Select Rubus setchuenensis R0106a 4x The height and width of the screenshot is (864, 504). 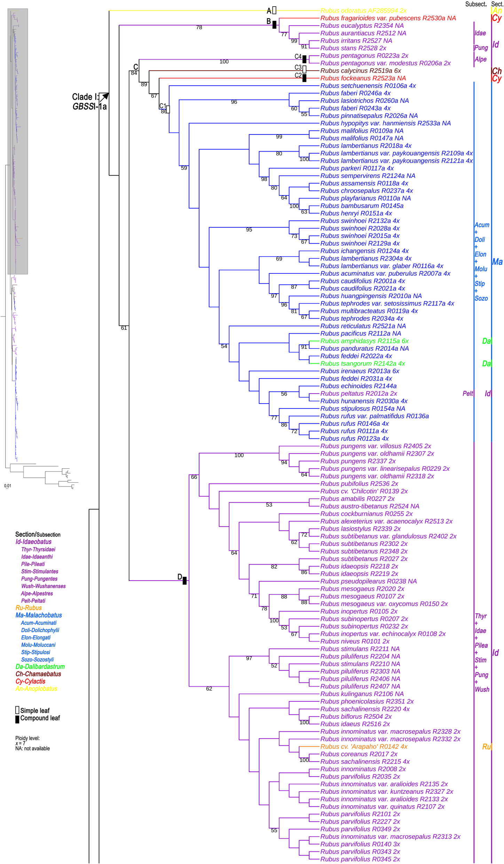[x=368, y=86]
